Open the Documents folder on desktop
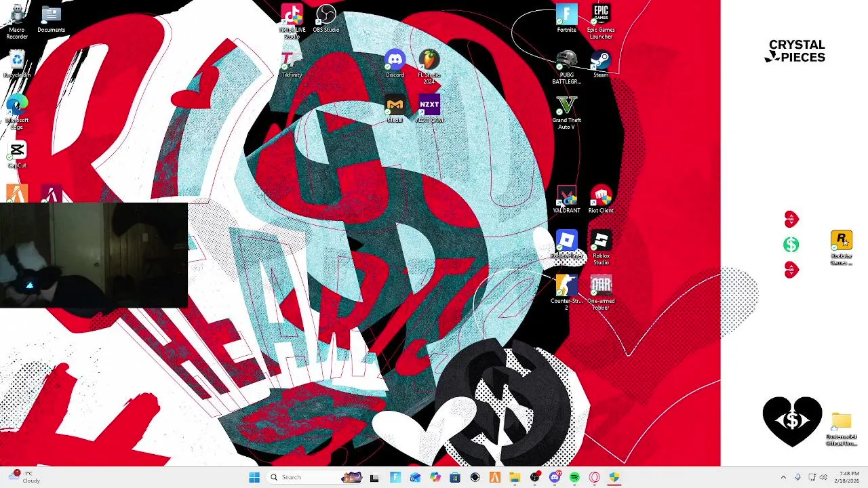The width and height of the screenshot is (868, 488). [51, 18]
